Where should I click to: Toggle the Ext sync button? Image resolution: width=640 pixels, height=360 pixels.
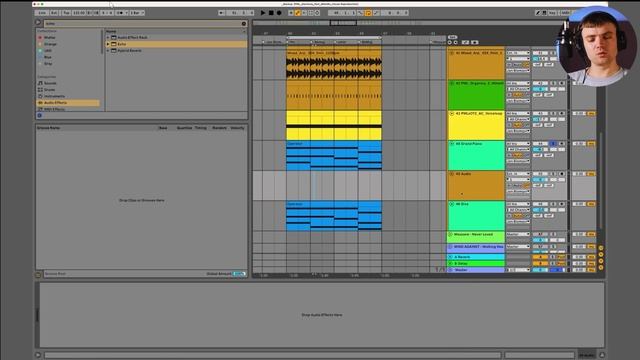click(54, 13)
